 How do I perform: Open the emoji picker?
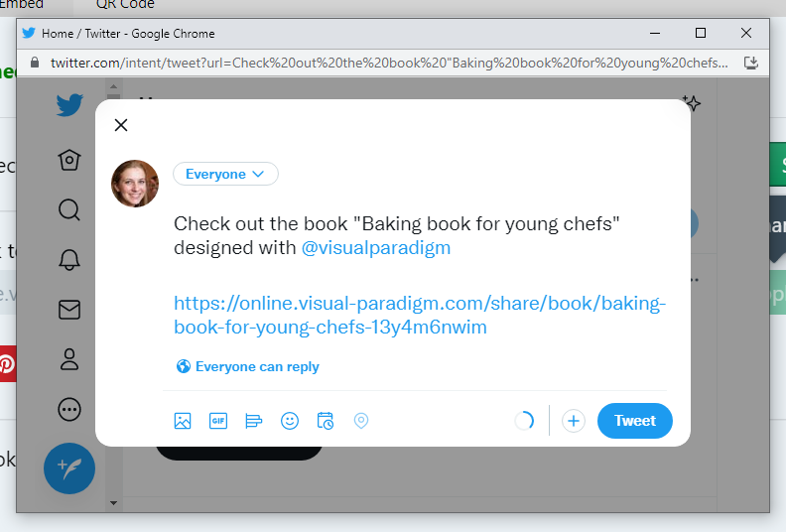point(290,421)
